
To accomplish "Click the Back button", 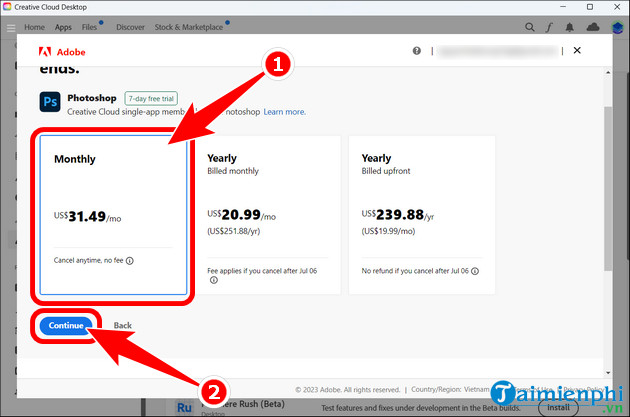I will coord(123,326).
